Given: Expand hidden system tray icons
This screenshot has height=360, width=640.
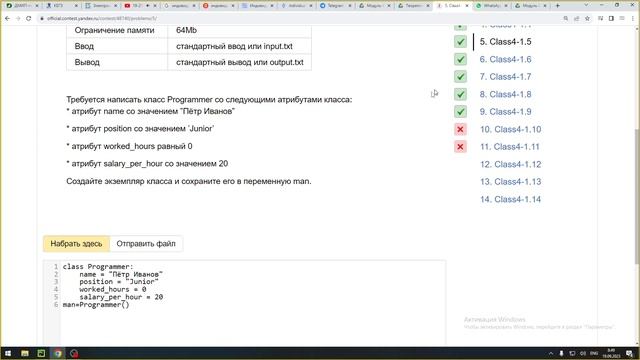Looking at the screenshot, I should click(551, 353).
